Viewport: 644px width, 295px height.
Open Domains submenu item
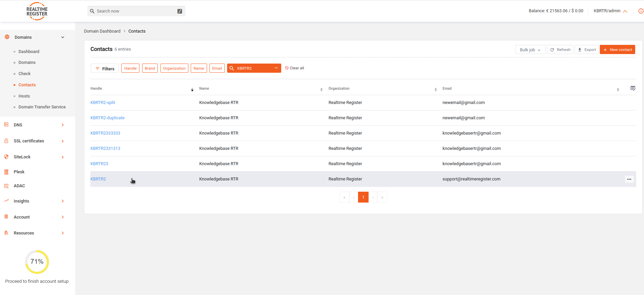click(x=27, y=63)
